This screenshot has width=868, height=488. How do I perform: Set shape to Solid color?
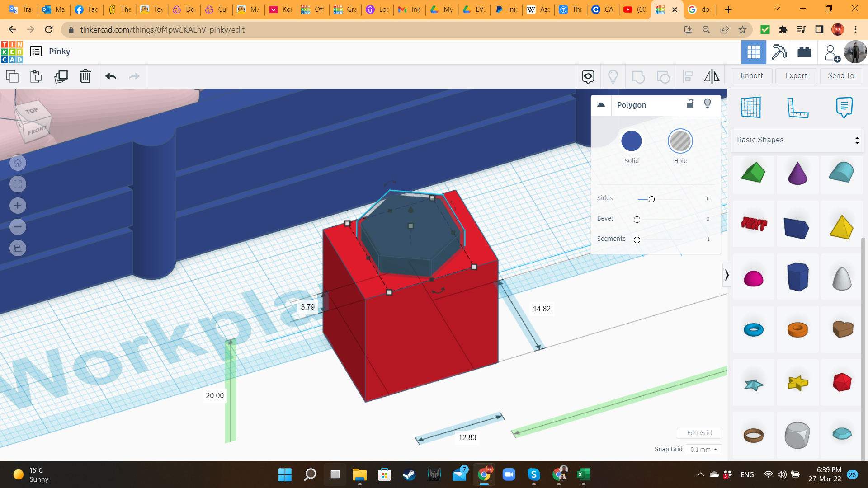631,141
